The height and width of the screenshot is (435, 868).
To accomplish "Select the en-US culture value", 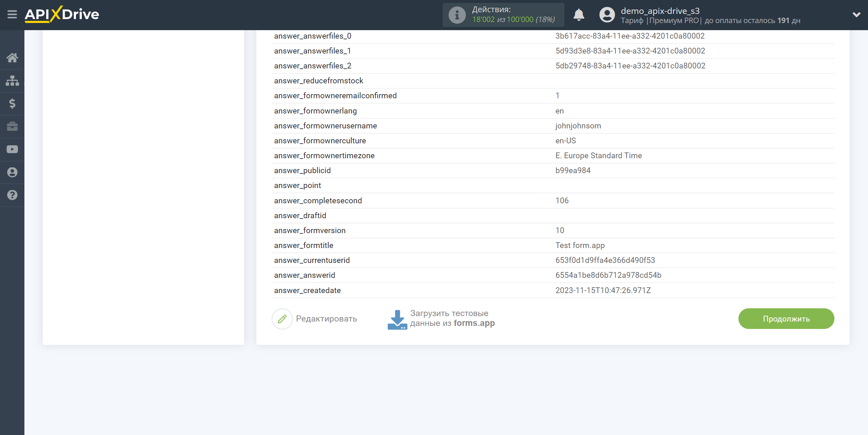I will tap(566, 141).
